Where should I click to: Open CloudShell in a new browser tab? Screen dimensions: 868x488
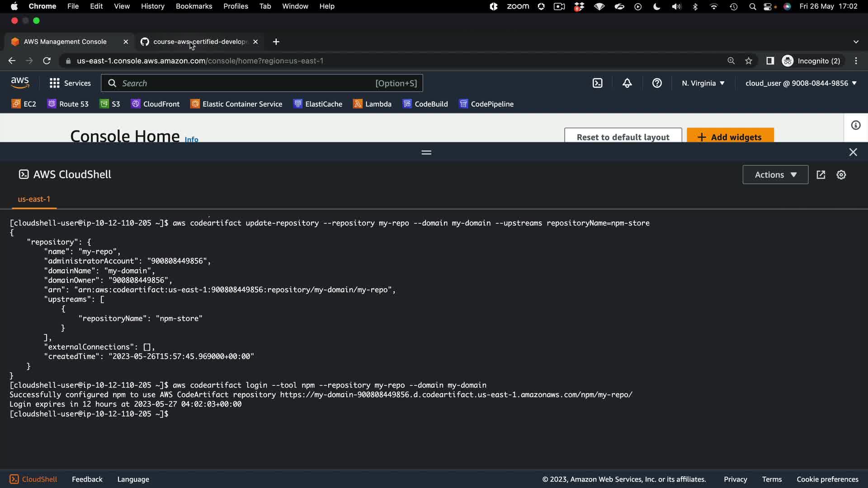tap(821, 175)
